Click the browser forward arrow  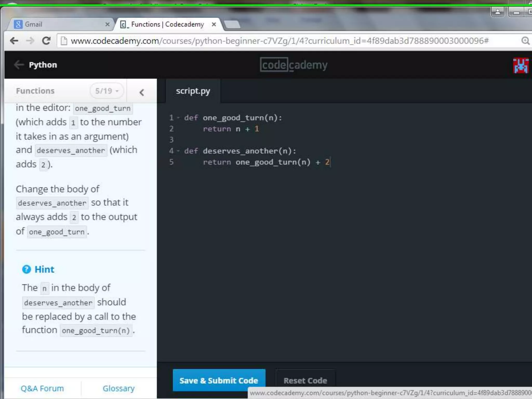tap(30, 41)
